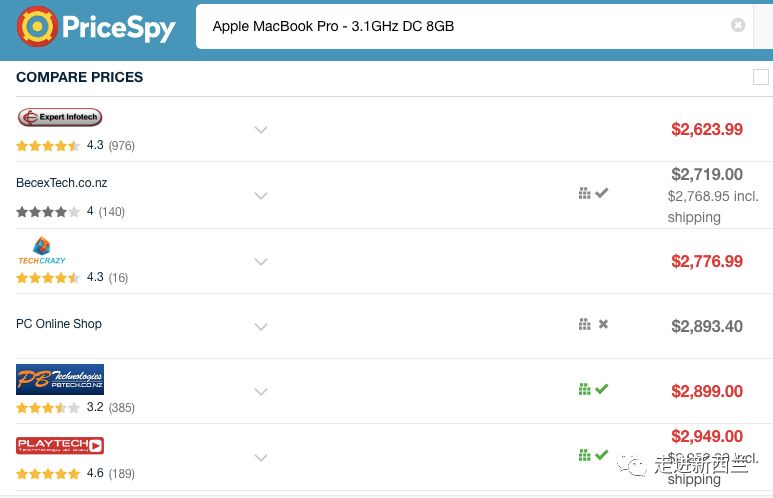Image resolution: width=773 pixels, height=498 pixels.
Task: Open the BecexTech.co.nz store link
Action: coord(62,183)
